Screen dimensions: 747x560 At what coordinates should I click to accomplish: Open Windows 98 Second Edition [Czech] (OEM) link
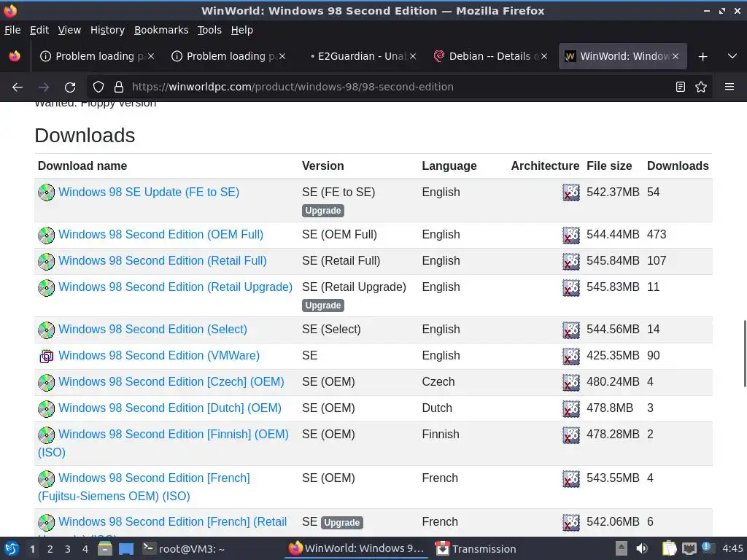[x=171, y=381]
